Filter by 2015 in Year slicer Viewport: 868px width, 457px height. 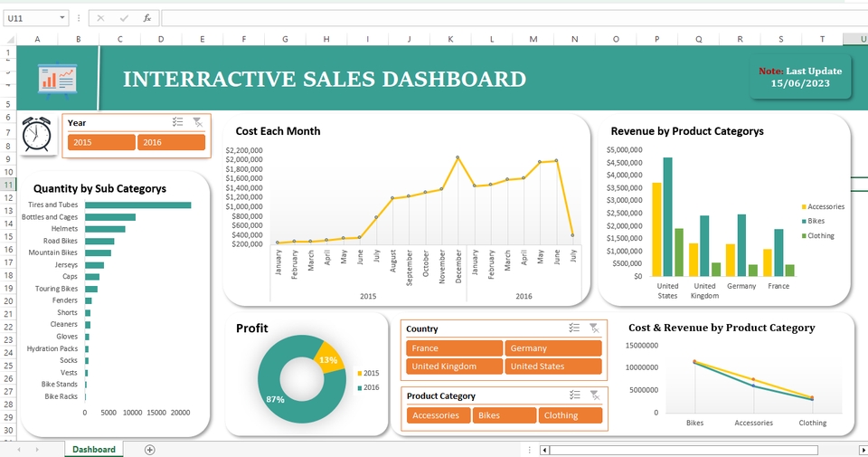click(x=101, y=142)
